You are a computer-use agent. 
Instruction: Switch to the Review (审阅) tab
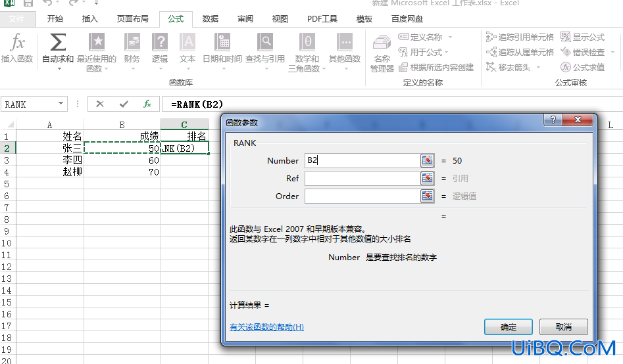[x=245, y=18]
